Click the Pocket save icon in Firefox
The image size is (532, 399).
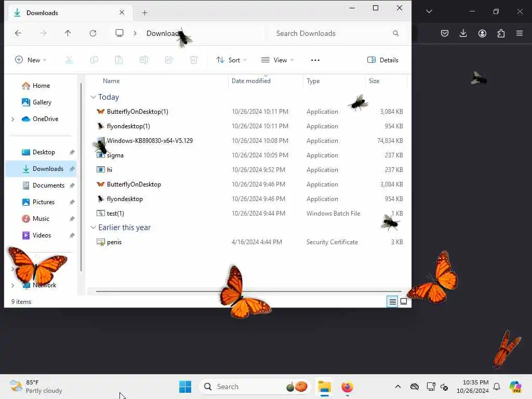coord(445,33)
